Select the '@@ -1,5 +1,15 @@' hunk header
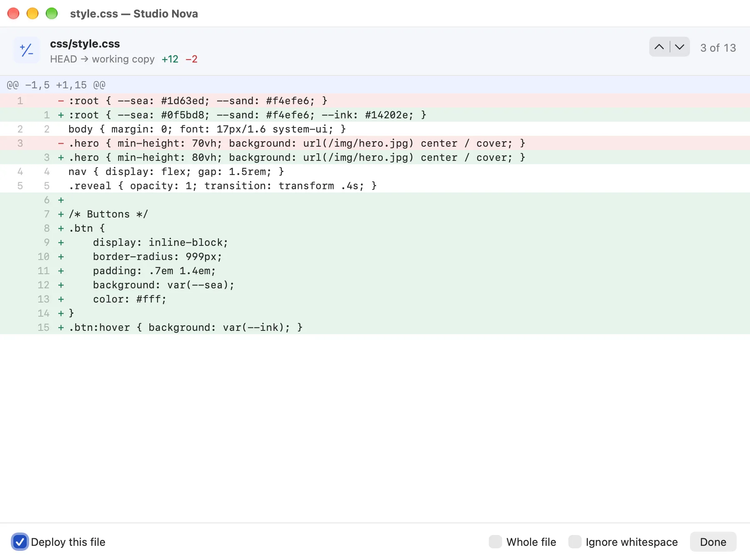 pyautogui.click(x=375, y=85)
